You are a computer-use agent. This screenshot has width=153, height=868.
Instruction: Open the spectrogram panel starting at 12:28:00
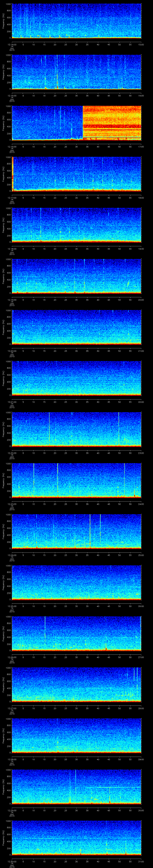click(x=77, y=736)
